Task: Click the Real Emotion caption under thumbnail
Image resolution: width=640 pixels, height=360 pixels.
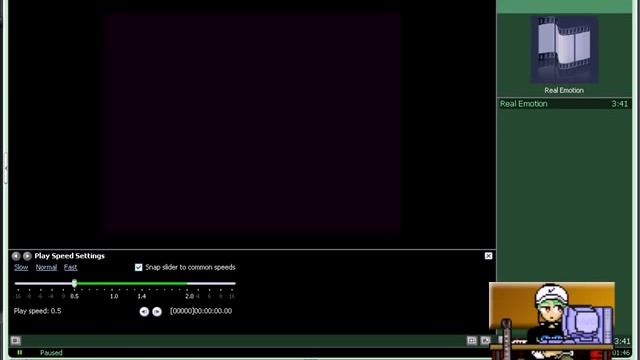Action: coord(564,90)
